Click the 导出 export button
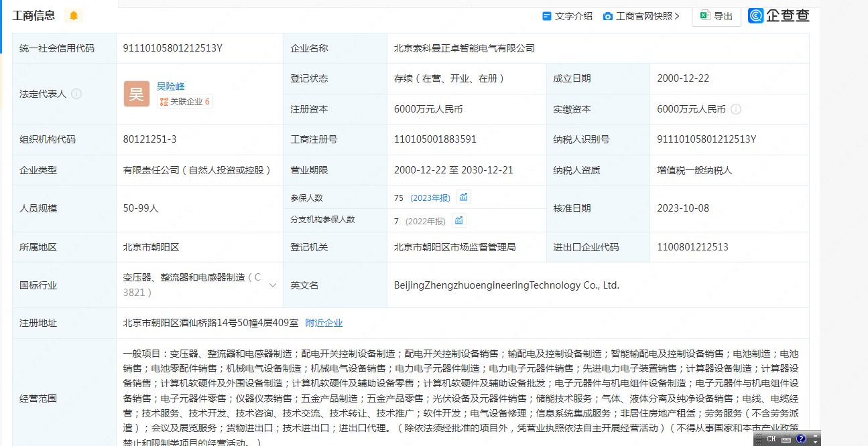The width and height of the screenshot is (868, 446). [x=716, y=16]
